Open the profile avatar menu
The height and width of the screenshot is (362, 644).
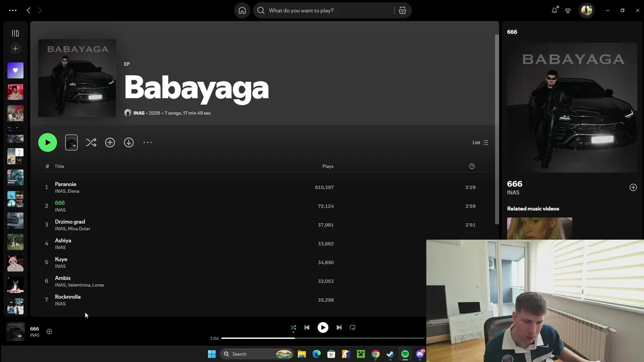[586, 10]
